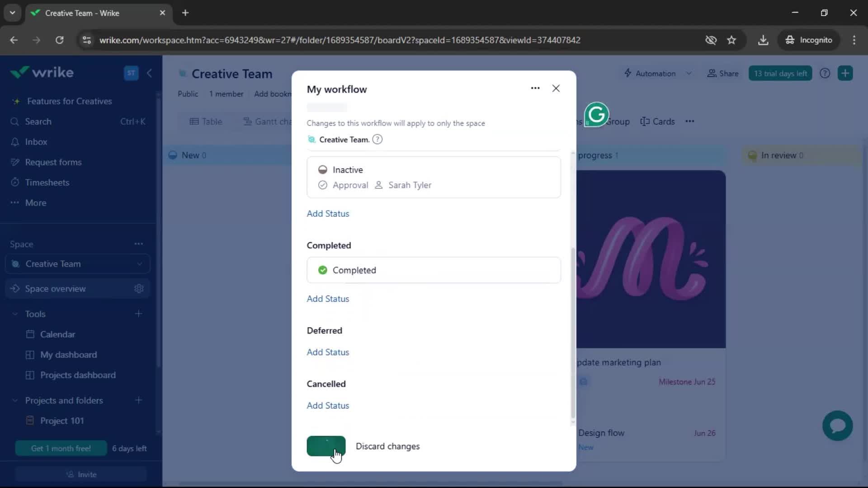The image size is (868, 488).
Task: Click the workflow dialog scrollbar
Action: (573, 332)
